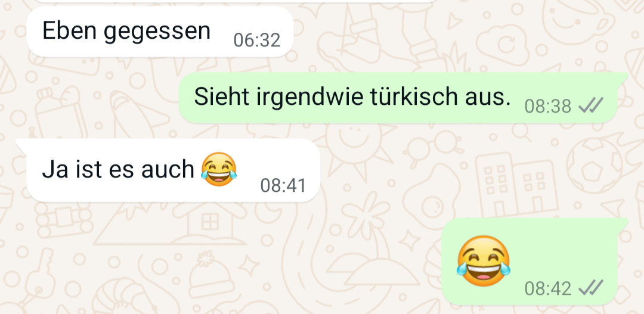The height and width of the screenshot is (314, 644).
Task: Tap the large laughing emoji in the sent message
Action: coord(484,260)
